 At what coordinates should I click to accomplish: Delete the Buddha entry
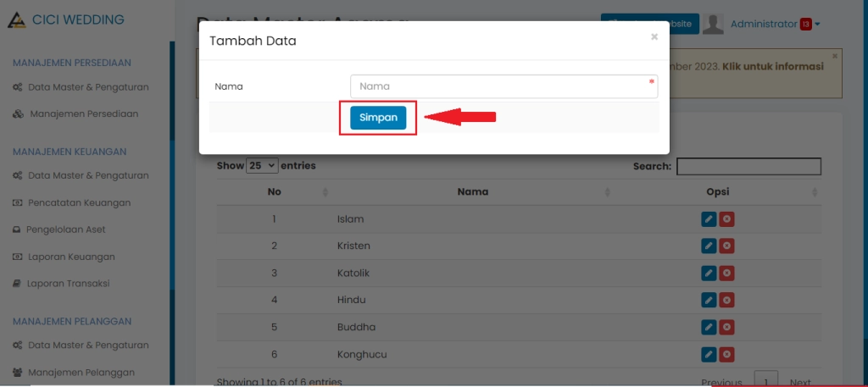726,327
